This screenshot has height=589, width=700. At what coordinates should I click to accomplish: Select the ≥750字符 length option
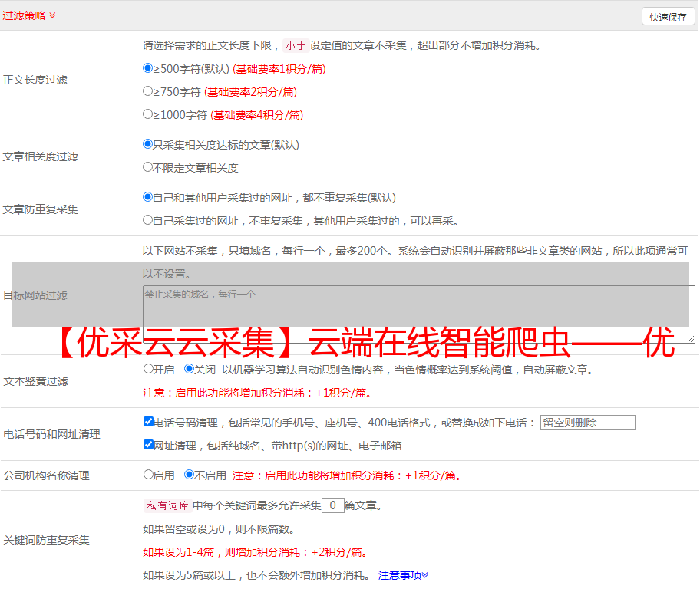[x=148, y=91]
